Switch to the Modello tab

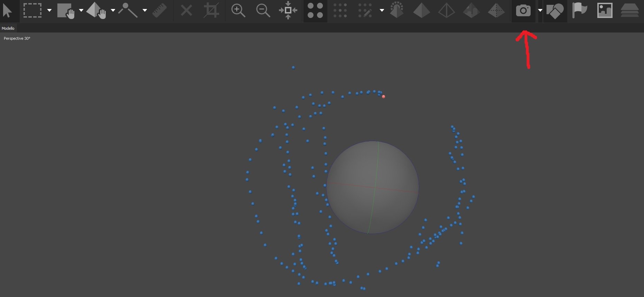[x=8, y=28]
